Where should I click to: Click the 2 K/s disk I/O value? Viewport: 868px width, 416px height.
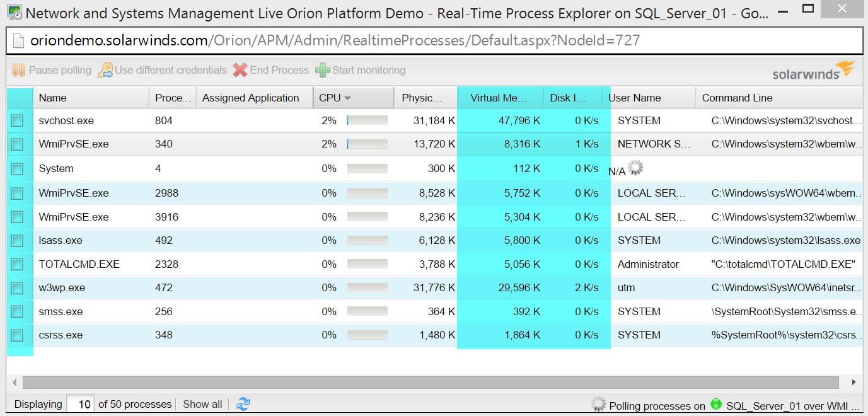[x=587, y=287]
